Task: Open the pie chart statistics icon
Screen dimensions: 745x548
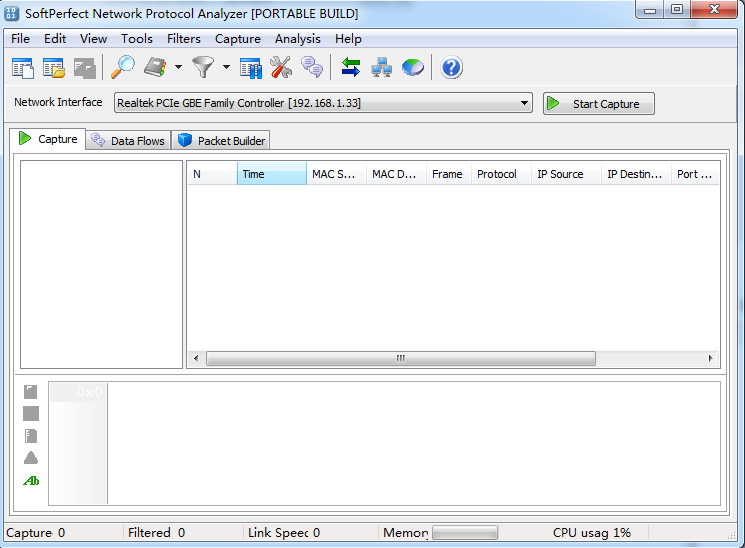Action: (x=413, y=67)
